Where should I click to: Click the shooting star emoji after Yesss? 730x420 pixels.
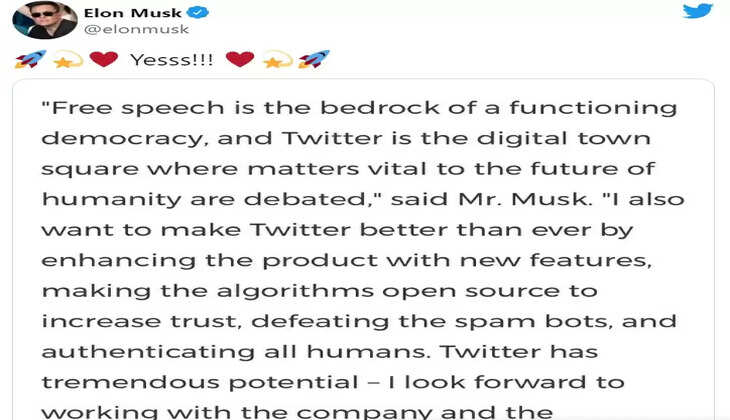click(276, 60)
